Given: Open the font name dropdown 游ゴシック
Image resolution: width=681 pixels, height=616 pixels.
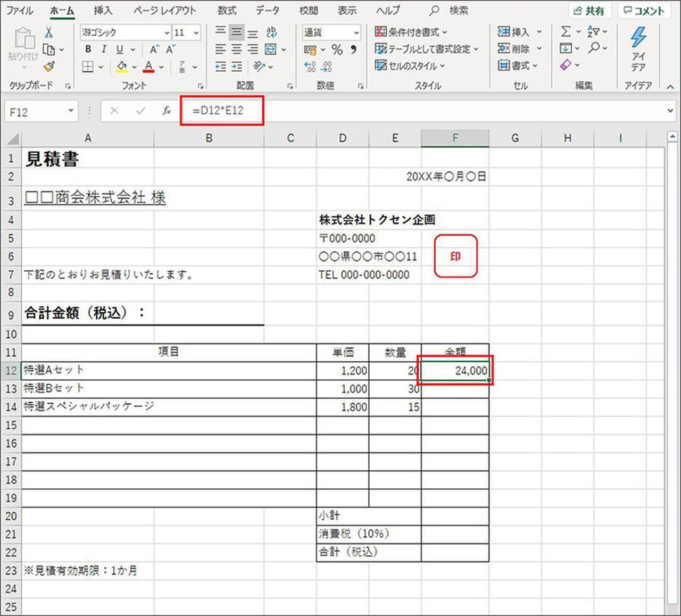Looking at the screenshot, I should 167,32.
